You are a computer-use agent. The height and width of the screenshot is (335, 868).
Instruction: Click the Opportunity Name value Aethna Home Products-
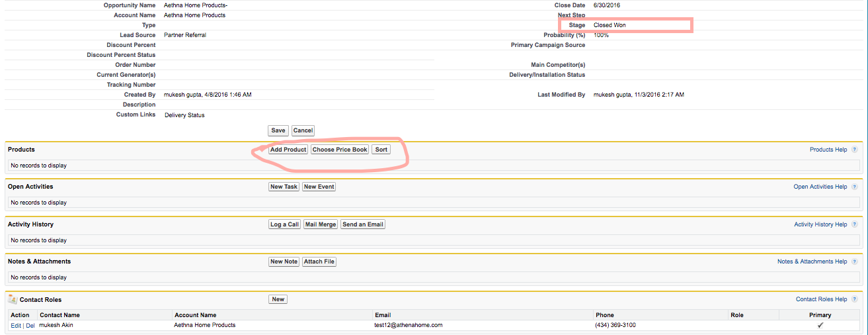click(196, 5)
